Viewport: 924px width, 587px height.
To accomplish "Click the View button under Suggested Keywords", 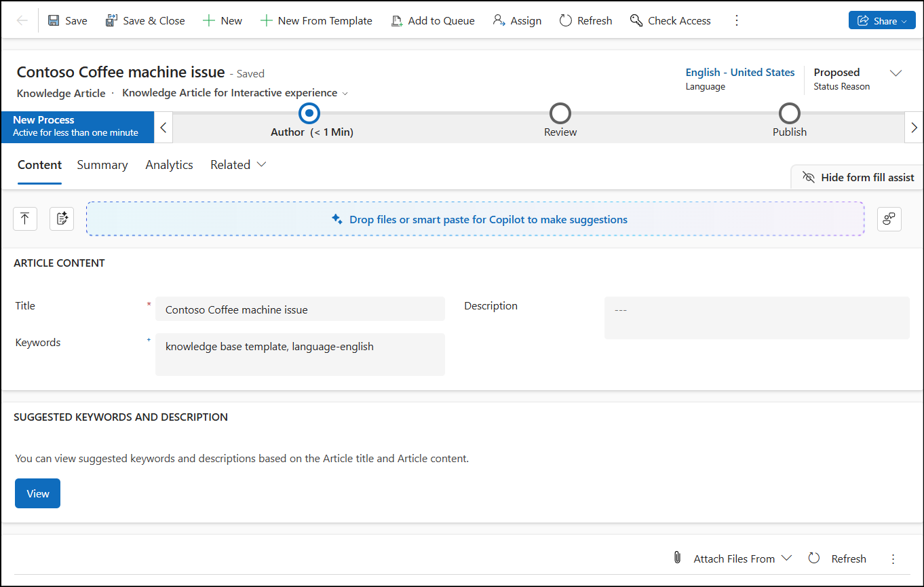I will [37, 493].
